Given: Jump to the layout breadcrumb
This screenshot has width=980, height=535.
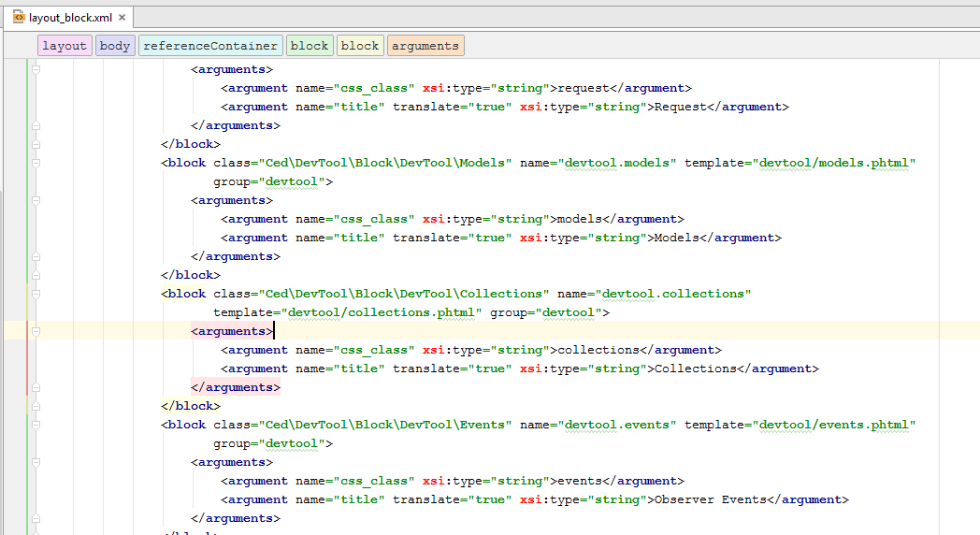Looking at the screenshot, I should point(65,46).
